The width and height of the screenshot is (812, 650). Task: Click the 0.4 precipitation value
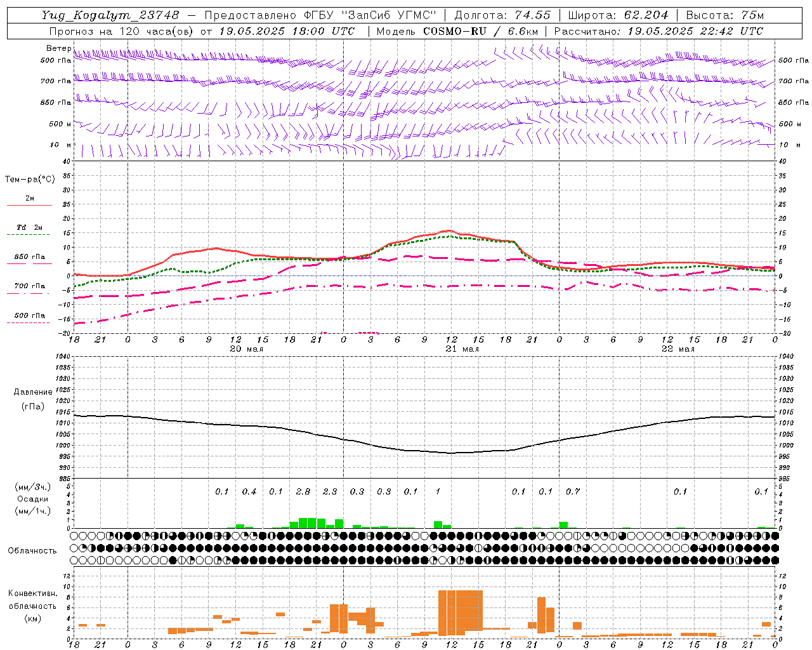click(249, 492)
